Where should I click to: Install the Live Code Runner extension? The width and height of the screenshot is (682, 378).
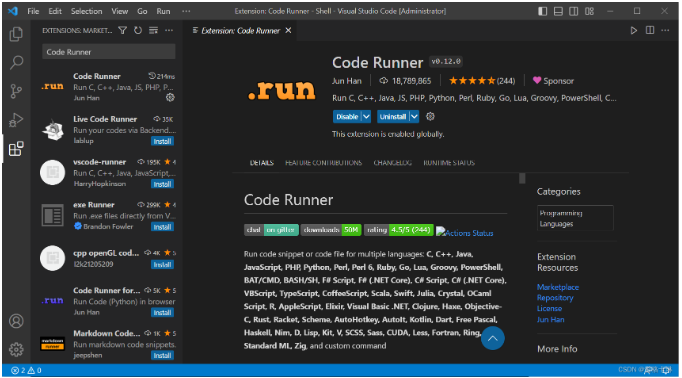tap(162, 141)
